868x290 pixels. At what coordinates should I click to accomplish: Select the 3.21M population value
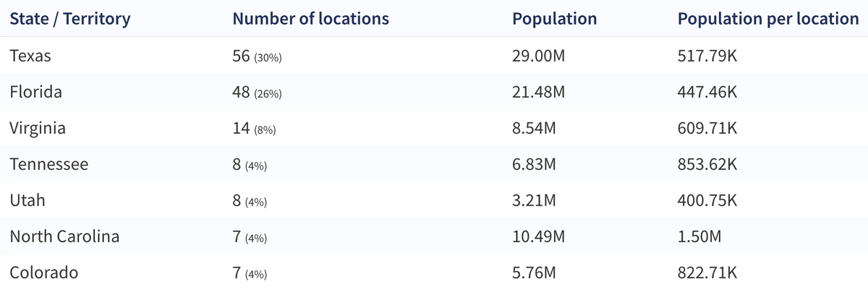click(x=534, y=201)
